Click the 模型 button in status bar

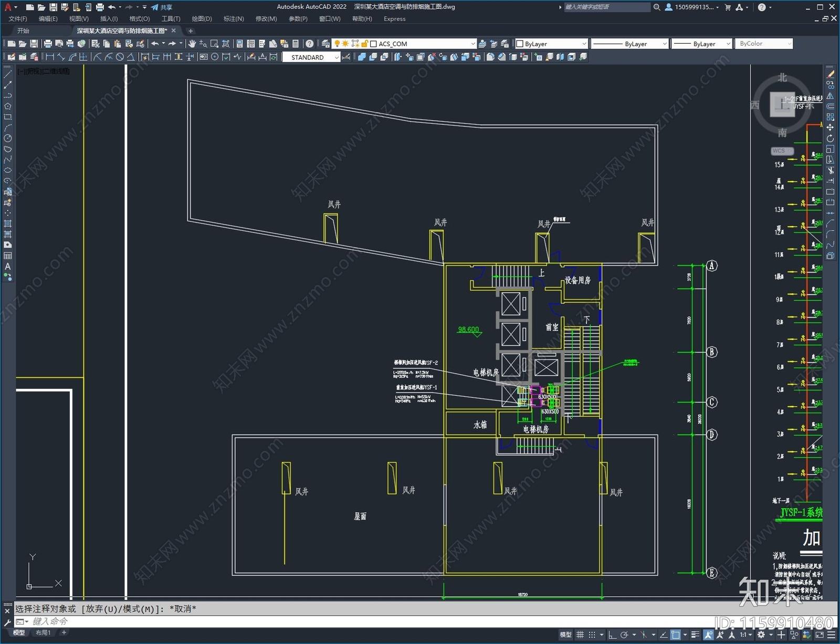pyautogui.click(x=566, y=635)
